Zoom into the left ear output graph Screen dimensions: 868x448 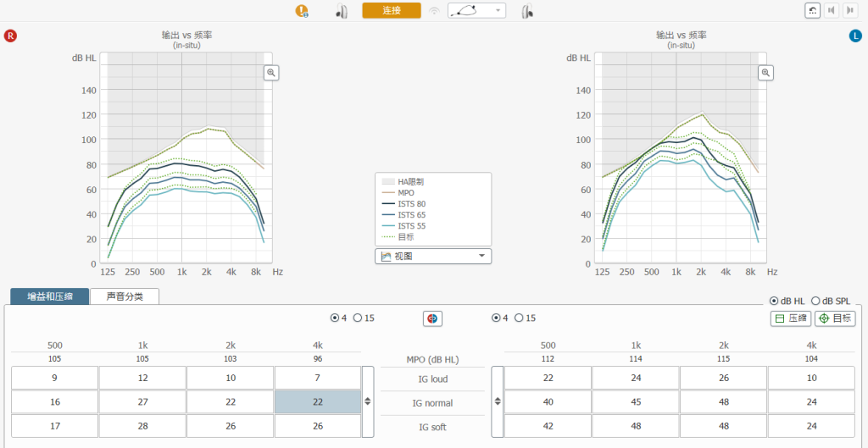[765, 73]
